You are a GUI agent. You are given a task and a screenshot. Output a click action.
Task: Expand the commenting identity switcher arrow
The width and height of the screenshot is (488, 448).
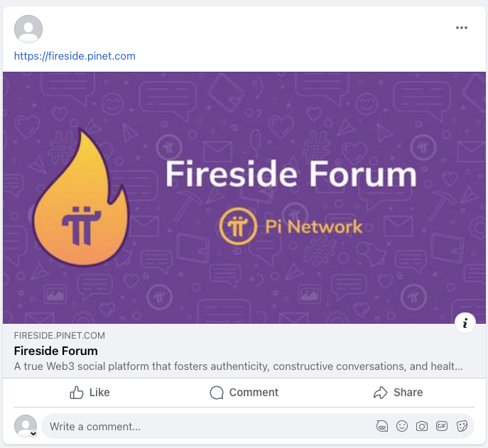(33, 432)
